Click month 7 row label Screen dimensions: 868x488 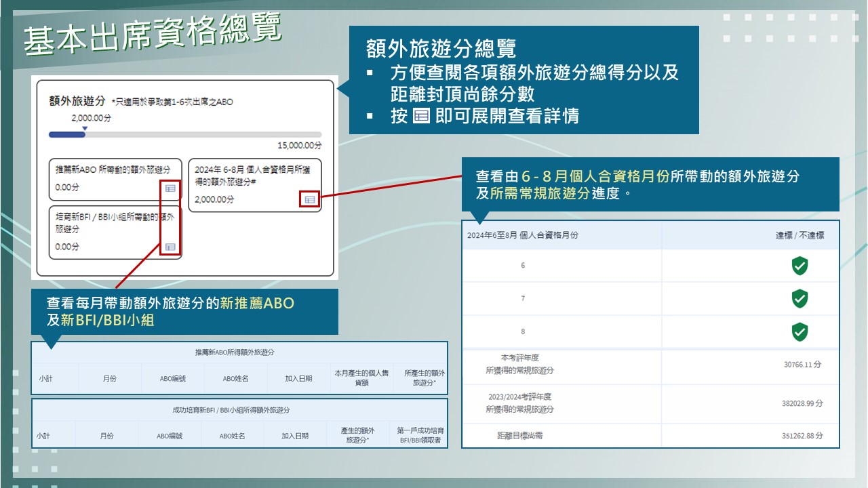[x=523, y=299]
